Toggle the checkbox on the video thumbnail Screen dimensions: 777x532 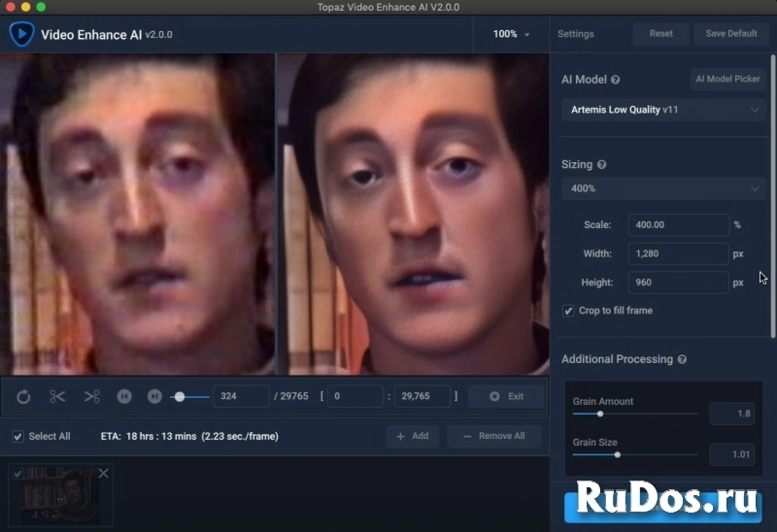[x=18, y=473]
